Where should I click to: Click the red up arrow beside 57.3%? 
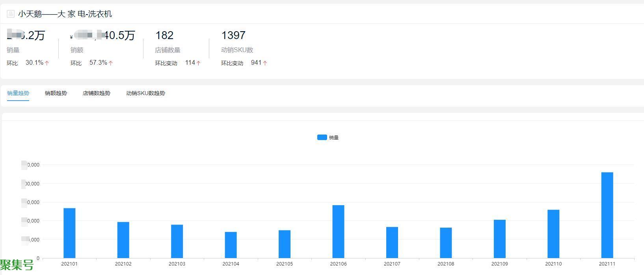click(111, 63)
